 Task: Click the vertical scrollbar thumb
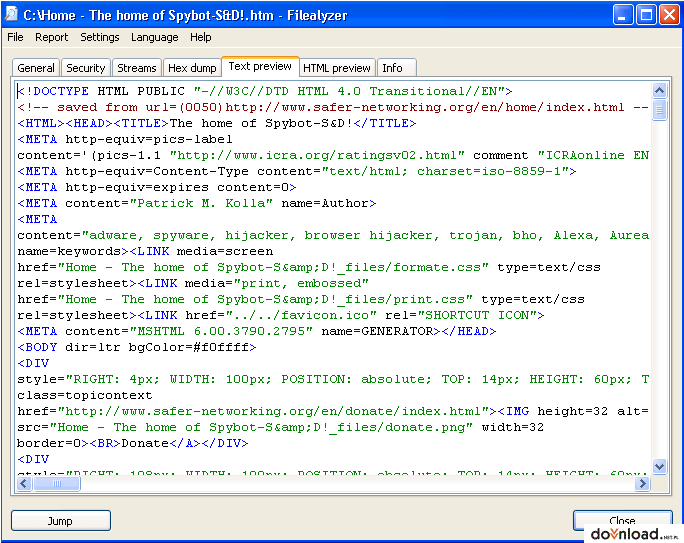659,110
